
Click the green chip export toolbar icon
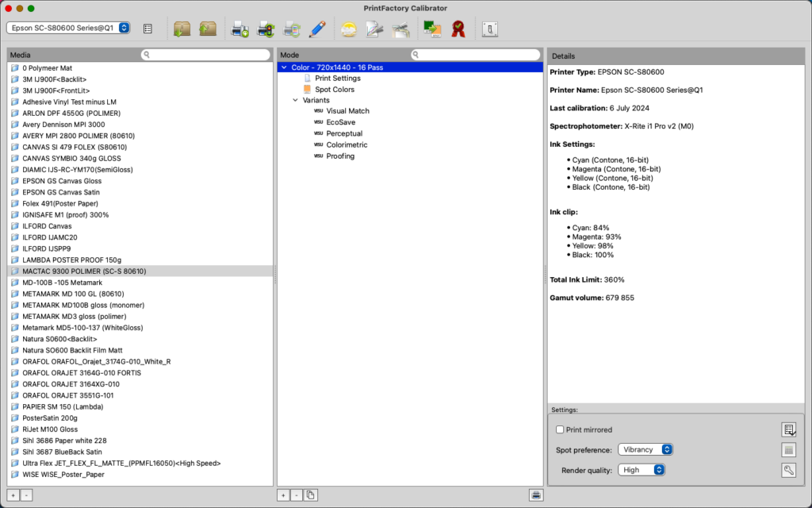coord(432,29)
